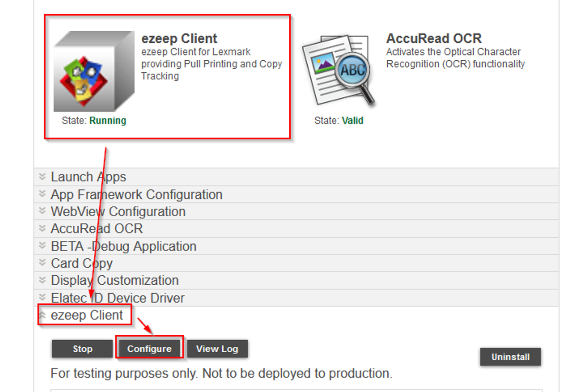The width and height of the screenshot is (582, 392).
Task: Expand the Card Copy section chevron
Action: (x=42, y=263)
